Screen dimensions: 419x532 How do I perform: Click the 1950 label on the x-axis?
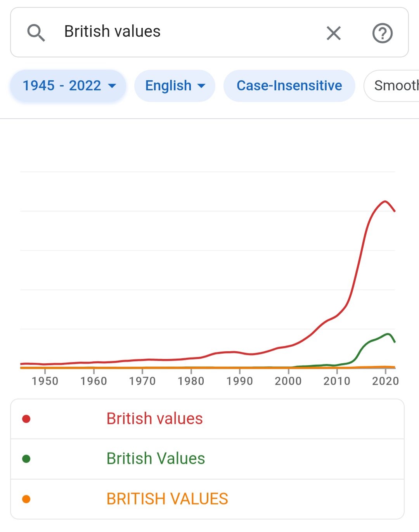[45, 381]
